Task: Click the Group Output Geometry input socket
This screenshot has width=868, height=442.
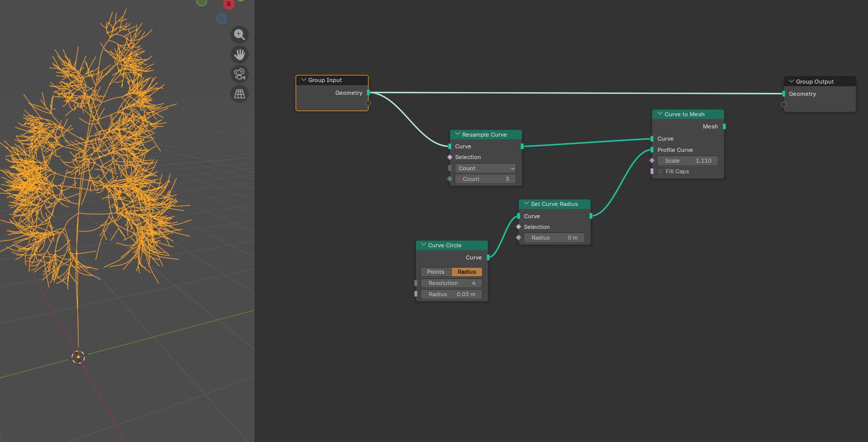Action: click(784, 94)
